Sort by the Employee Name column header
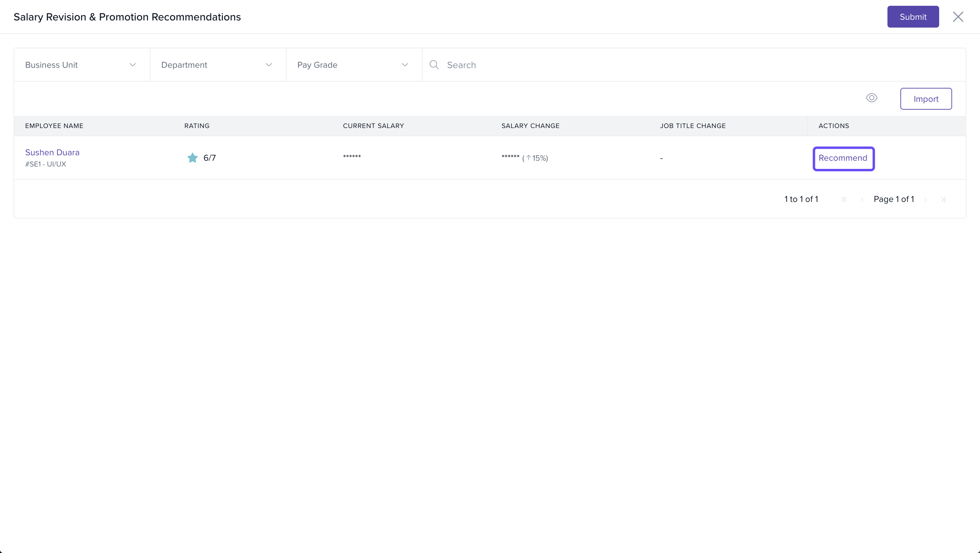The width and height of the screenshot is (980, 553). pyautogui.click(x=54, y=126)
